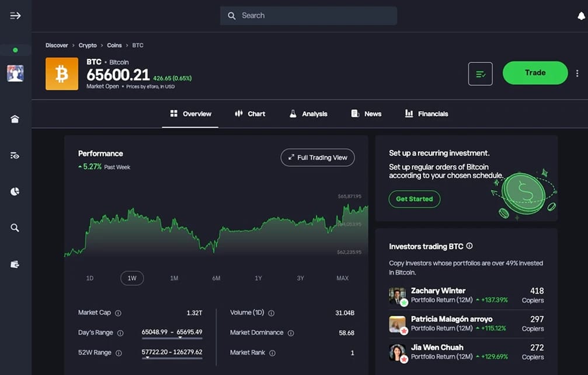Click the search magnifier icon in search bar
This screenshot has width=588, height=375.
pos(232,16)
